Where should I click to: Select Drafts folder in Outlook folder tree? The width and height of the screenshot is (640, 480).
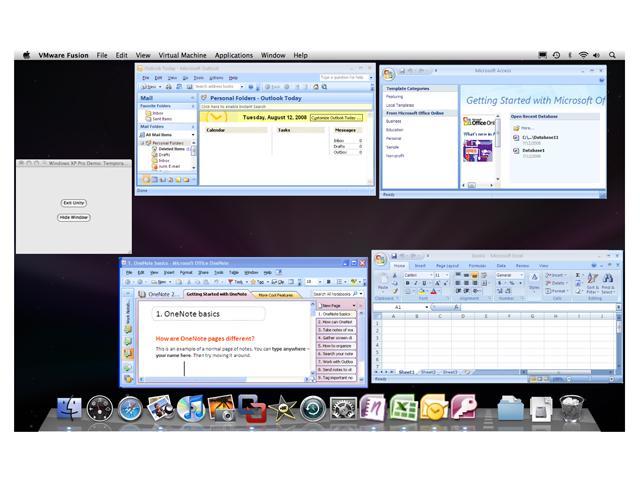(164, 155)
